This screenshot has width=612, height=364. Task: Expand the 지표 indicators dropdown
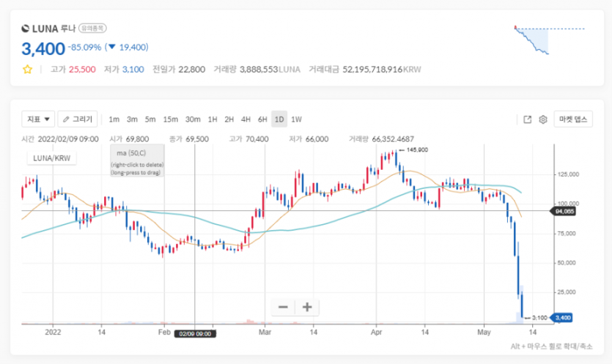38,119
